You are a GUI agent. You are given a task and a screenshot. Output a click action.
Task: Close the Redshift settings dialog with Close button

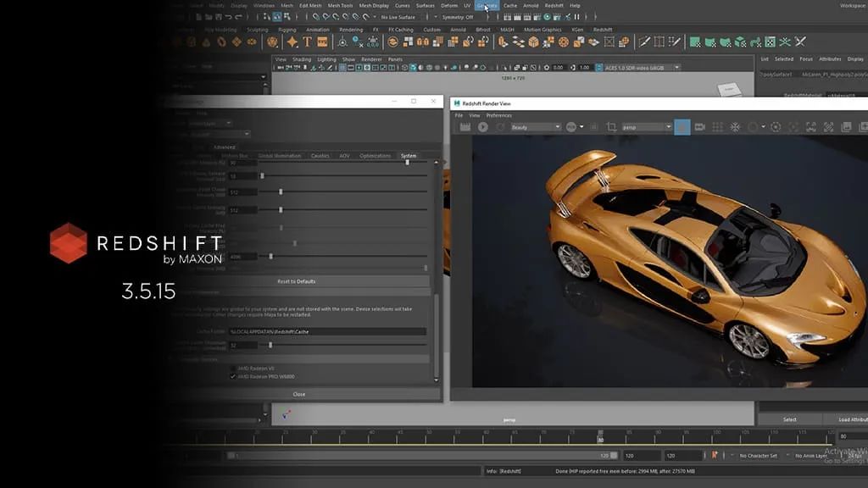[298, 393]
